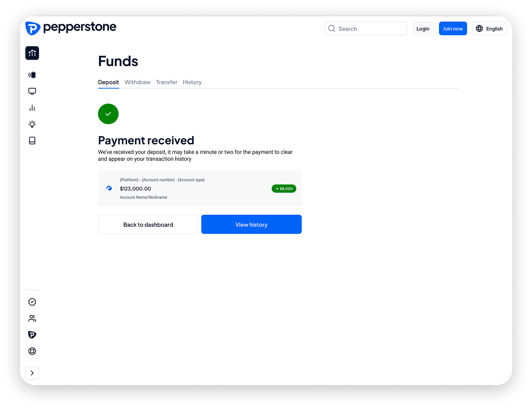Click the Payment received heading
This screenshot has width=532, height=409.
click(x=146, y=140)
